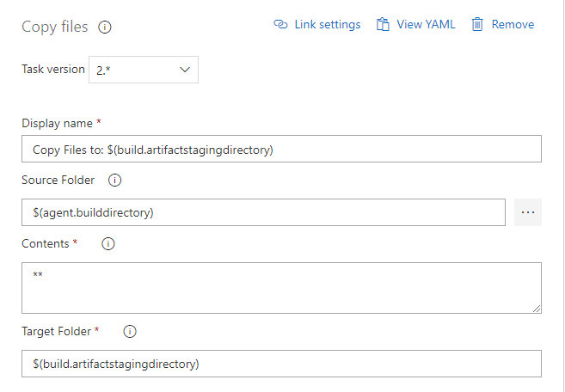Viewport: 565px width, 392px height.
Task: Click the trash can Remove icon
Action: [x=477, y=25]
